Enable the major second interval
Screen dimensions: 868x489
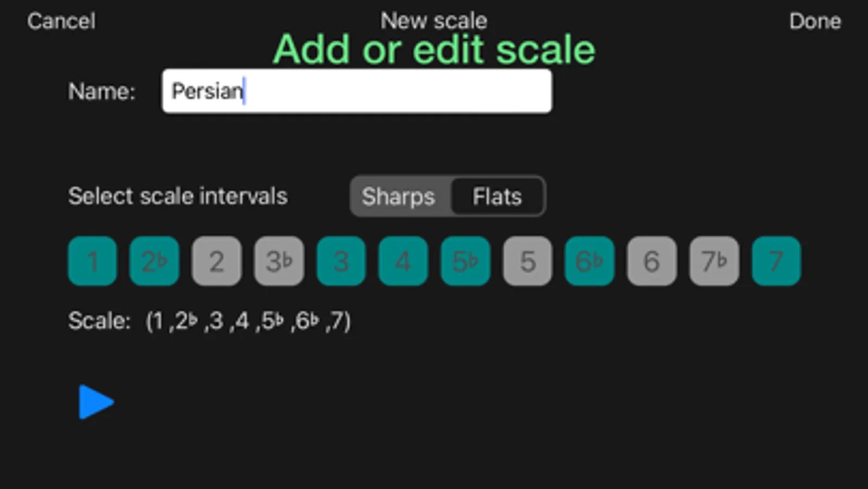217,261
